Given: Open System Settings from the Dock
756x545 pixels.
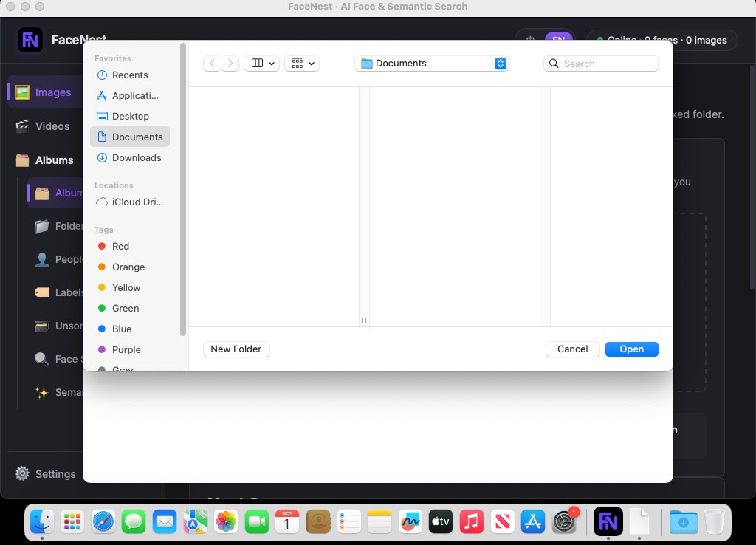Looking at the screenshot, I should tap(563, 521).
